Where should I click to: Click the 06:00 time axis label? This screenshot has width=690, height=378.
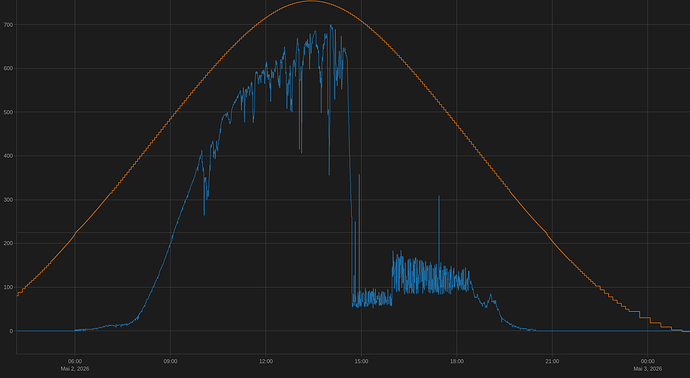(75, 361)
